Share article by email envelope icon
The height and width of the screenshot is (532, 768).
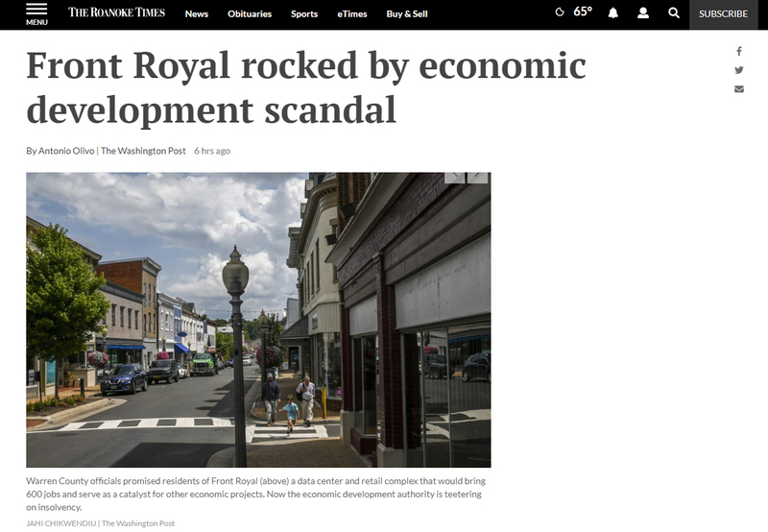coord(738,88)
